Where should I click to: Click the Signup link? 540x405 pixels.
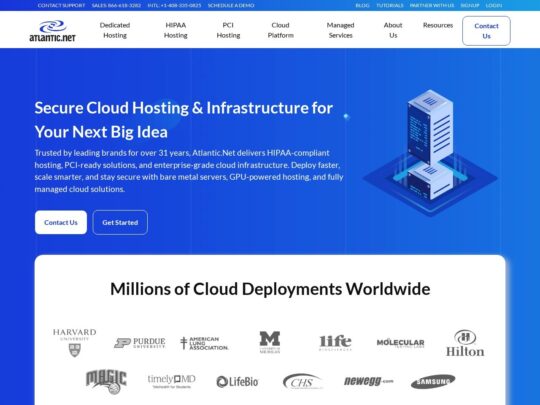(470, 6)
